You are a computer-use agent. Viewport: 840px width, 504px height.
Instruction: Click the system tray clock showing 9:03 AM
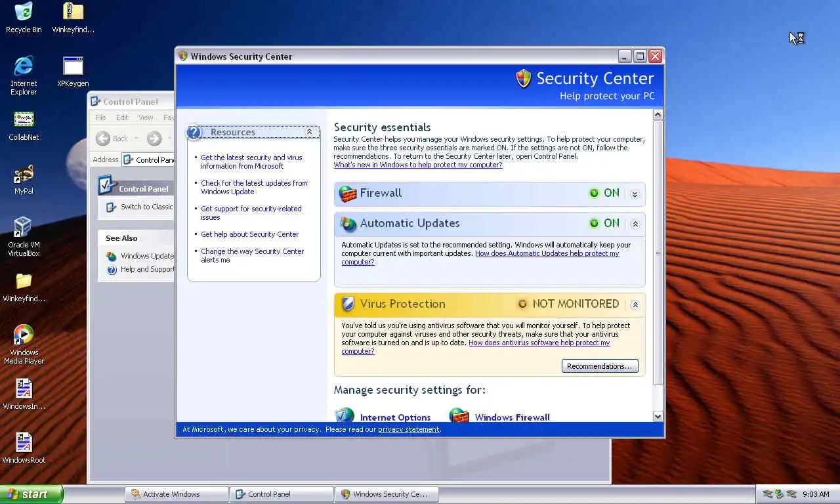(x=816, y=495)
